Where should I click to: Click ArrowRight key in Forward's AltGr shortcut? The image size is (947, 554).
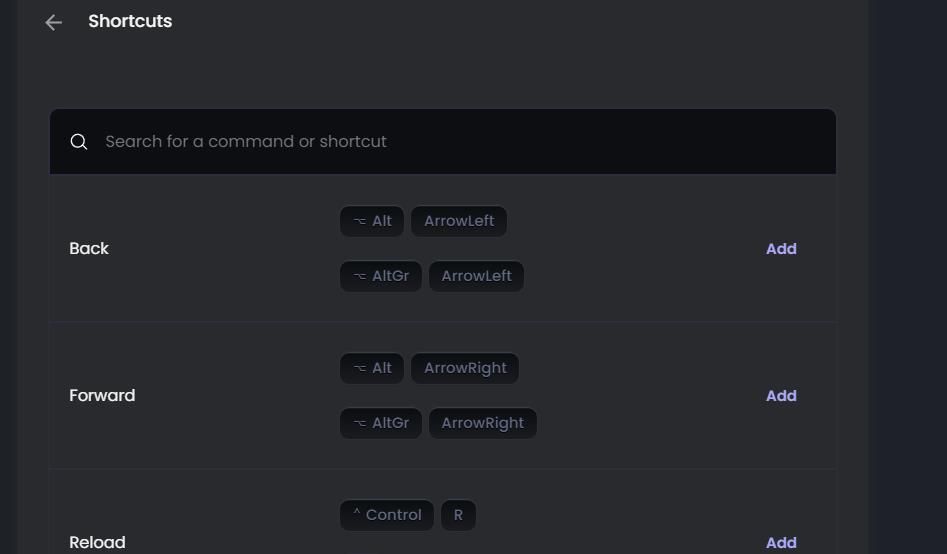pos(482,423)
